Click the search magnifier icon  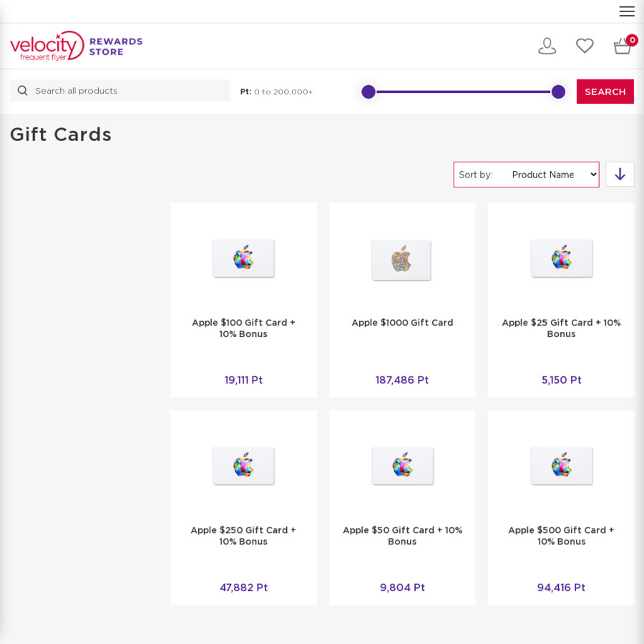[23, 91]
